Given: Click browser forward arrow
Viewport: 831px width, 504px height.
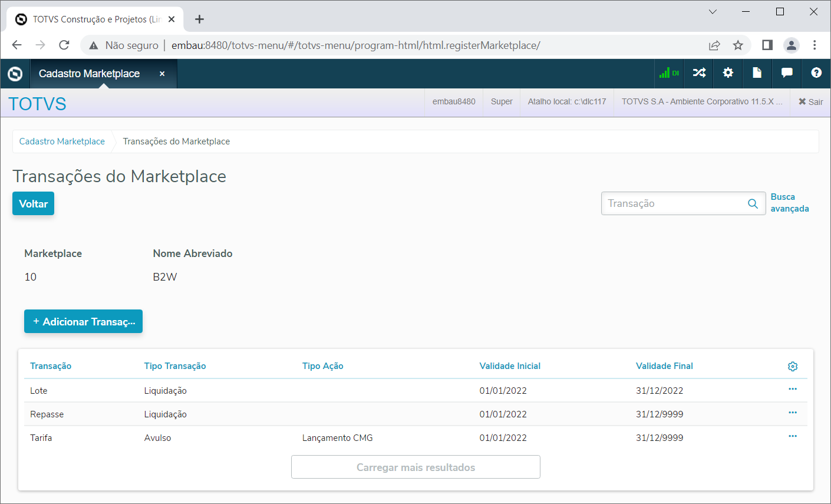Looking at the screenshot, I should 40,45.
